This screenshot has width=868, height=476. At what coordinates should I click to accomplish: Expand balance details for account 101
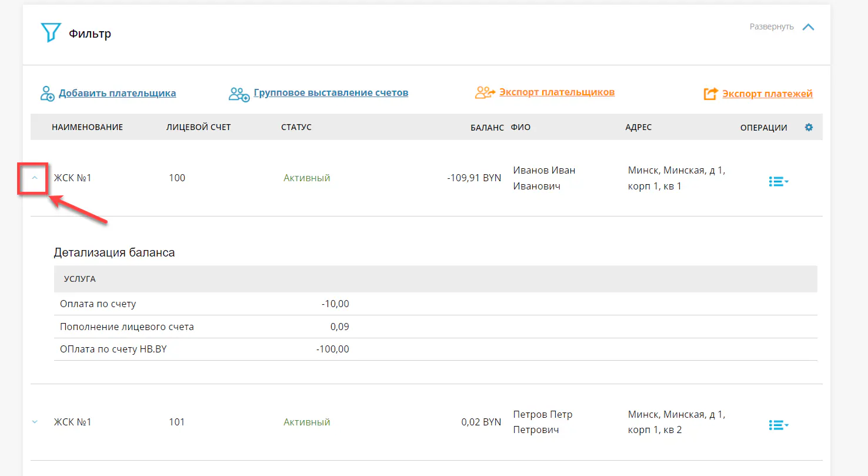pos(35,422)
